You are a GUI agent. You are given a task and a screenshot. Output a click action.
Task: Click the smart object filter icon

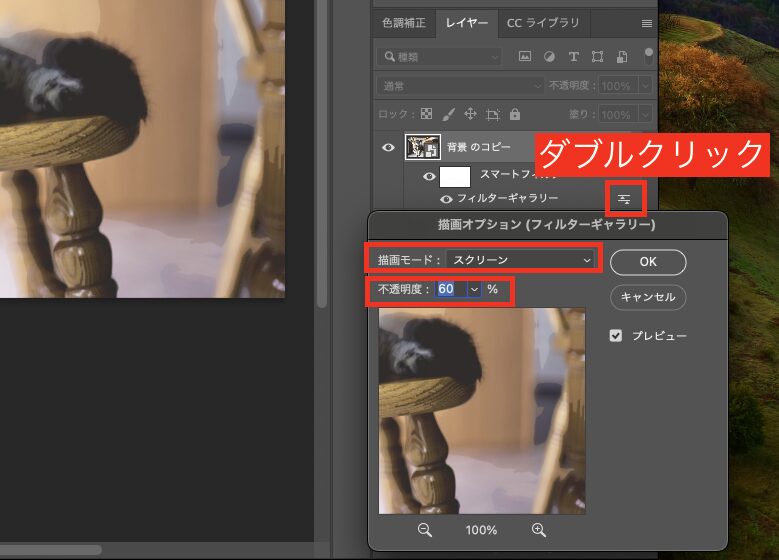tap(622, 57)
